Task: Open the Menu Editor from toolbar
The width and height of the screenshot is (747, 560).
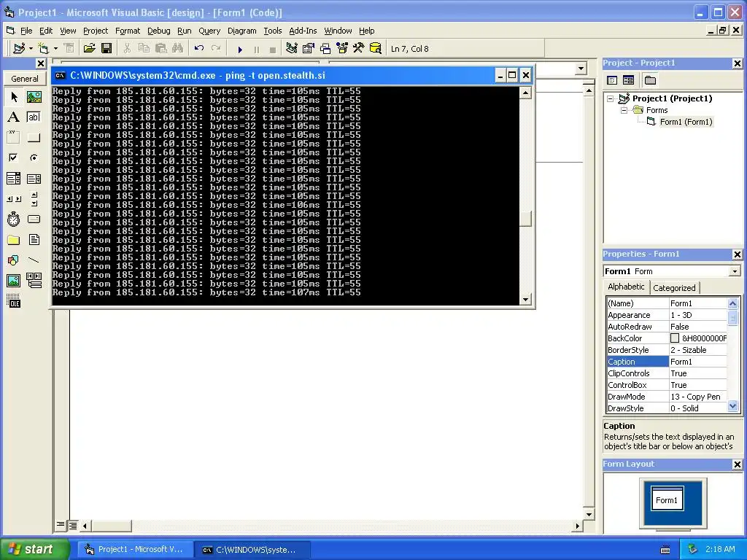Action: [x=69, y=48]
